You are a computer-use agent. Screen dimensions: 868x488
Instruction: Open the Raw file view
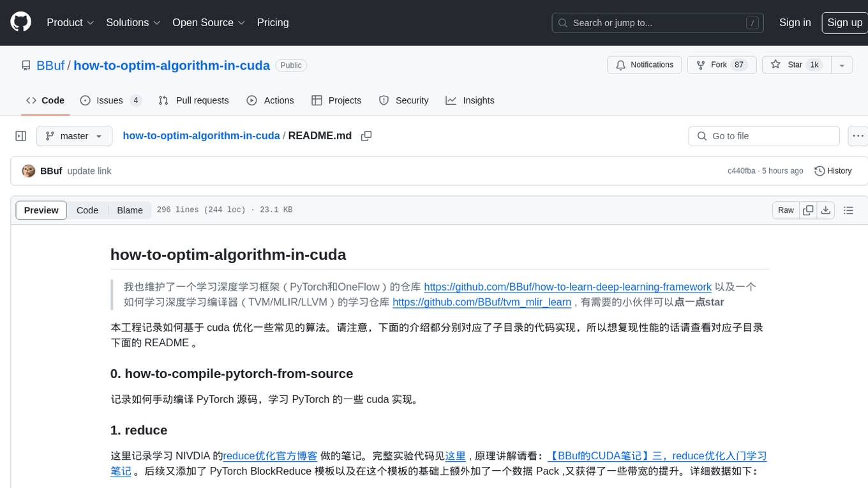click(786, 210)
